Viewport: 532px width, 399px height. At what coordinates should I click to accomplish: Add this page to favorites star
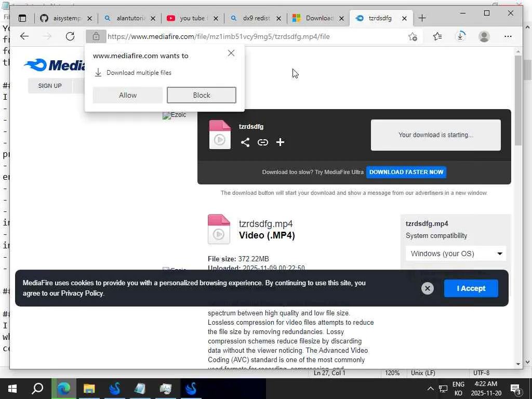coord(413,36)
